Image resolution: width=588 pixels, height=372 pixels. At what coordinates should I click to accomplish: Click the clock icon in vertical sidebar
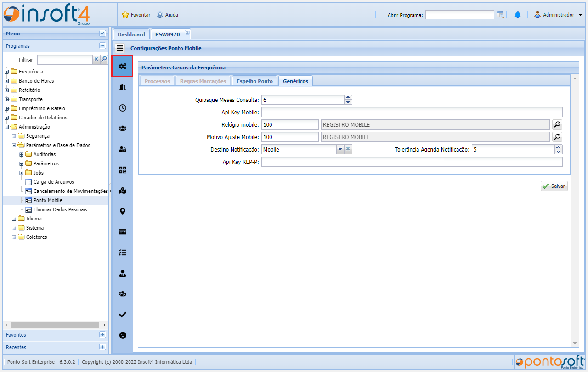[x=122, y=108]
